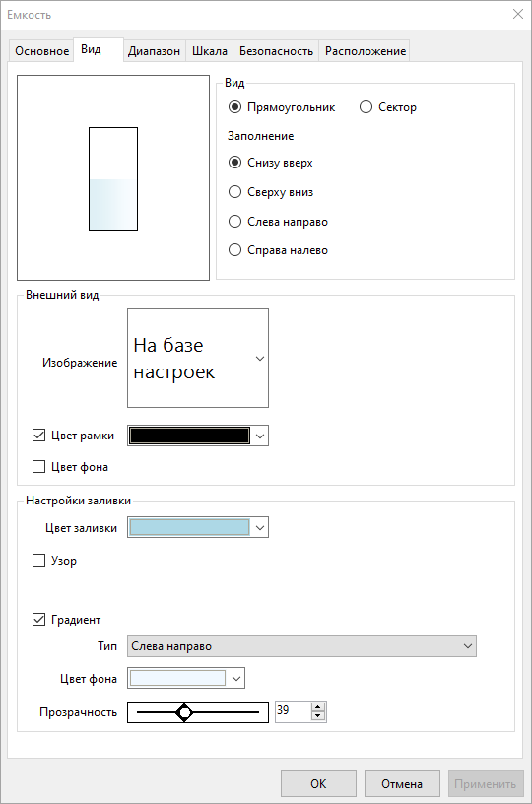The width and height of the screenshot is (532, 804).
Task: Disable the Градиент checkbox
Action: coord(39,620)
